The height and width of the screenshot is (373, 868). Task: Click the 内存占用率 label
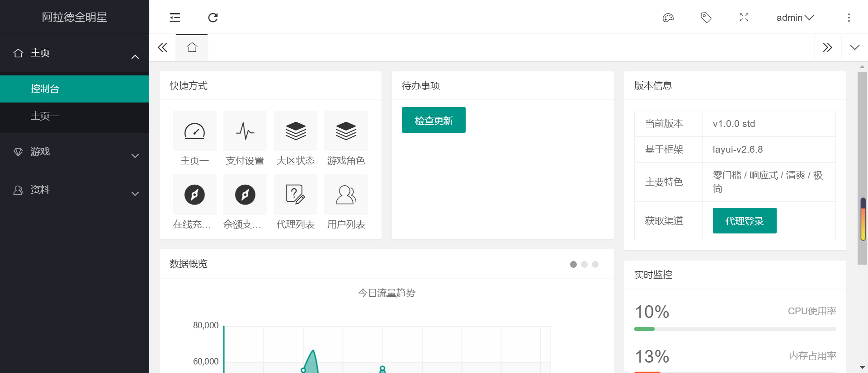(x=812, y=356)
